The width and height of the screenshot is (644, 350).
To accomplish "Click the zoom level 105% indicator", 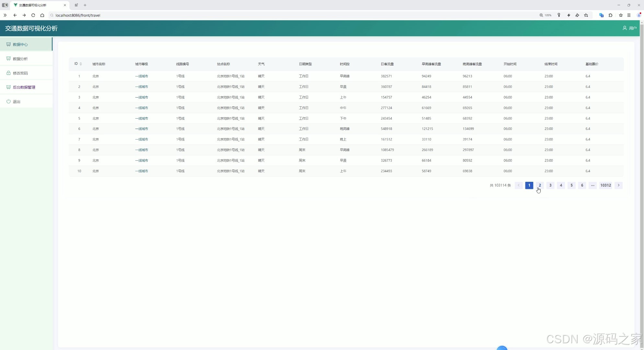I will tap(546, 15).
